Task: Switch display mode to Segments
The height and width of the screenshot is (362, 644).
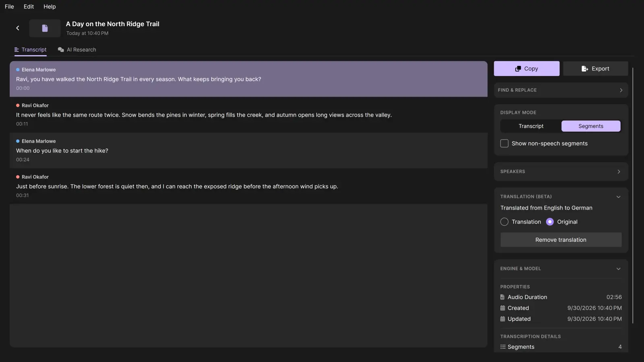Action: [591, 126]
